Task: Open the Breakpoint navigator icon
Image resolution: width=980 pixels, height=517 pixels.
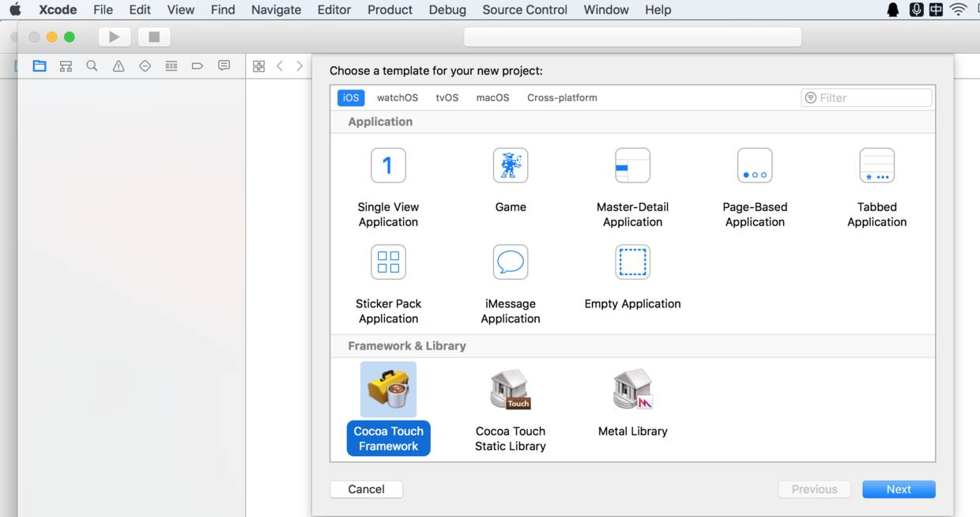Action: click(198, 66)
